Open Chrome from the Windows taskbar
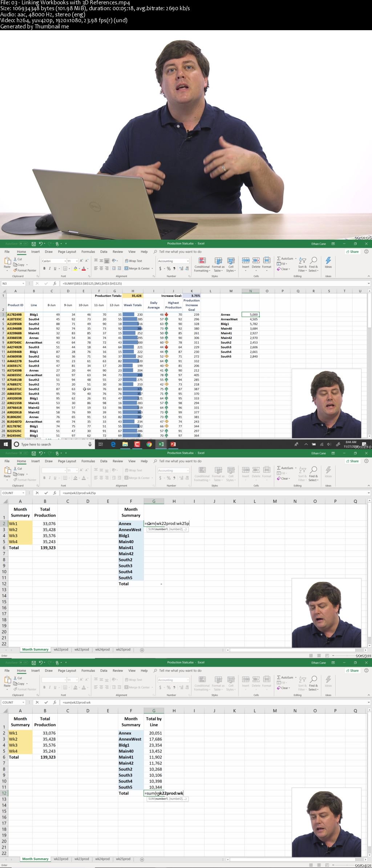372x868 pixels. tap(149, 444)
